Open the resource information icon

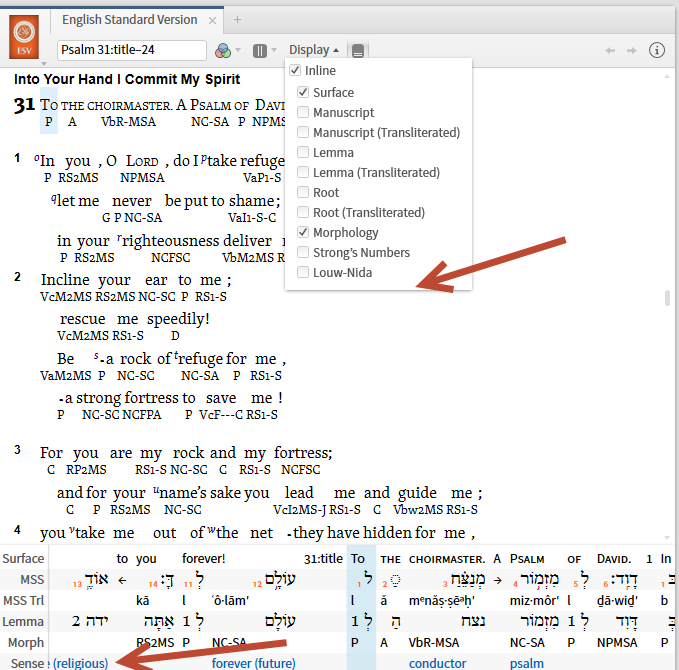656,50
